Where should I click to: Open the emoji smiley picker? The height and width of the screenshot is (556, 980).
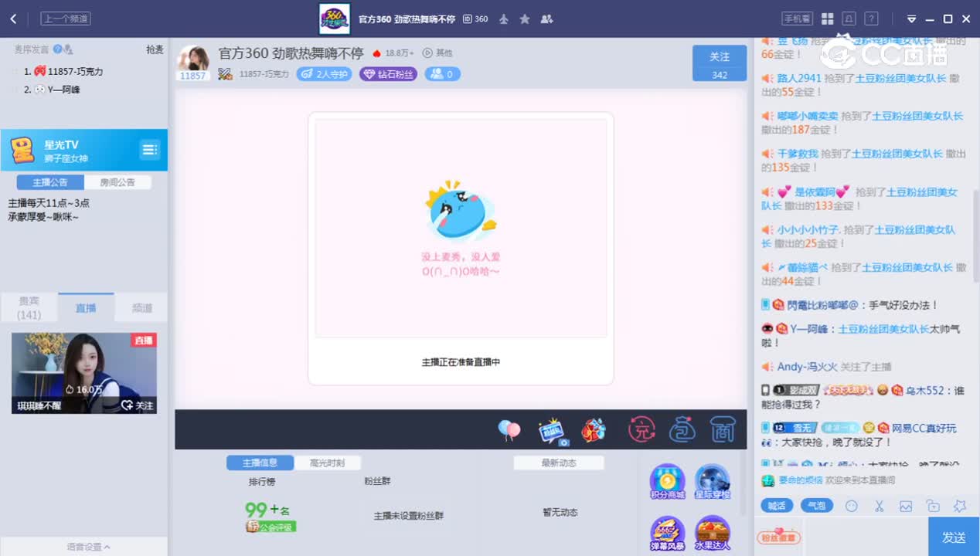tap(852, 507)
